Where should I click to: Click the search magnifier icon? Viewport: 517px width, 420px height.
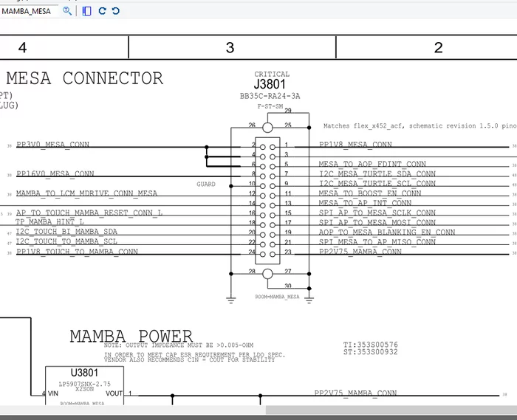(67, 11)
